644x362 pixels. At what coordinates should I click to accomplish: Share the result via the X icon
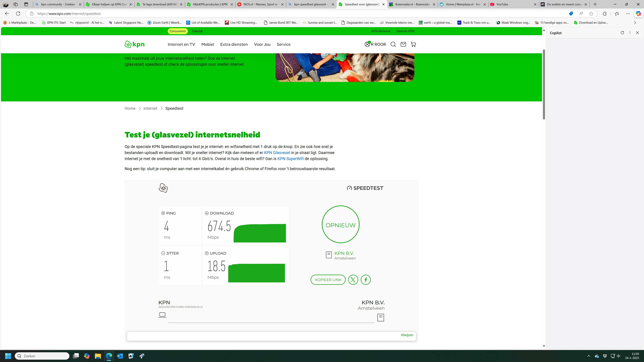click(x=353, y=280)
